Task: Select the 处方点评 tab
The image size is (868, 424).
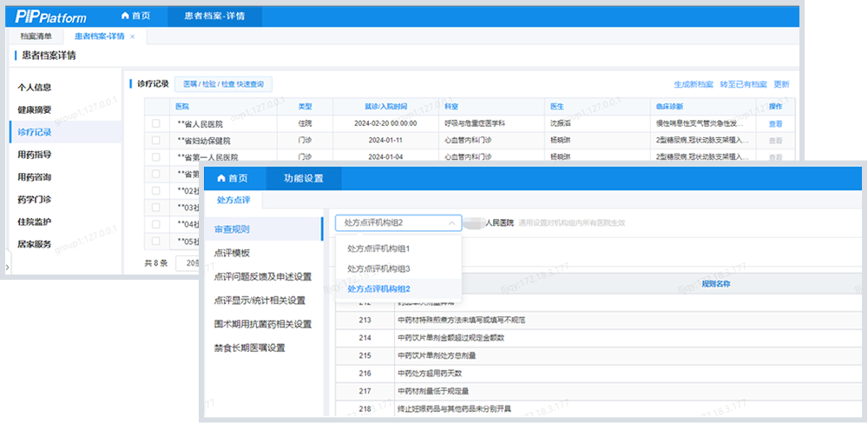Action: pos(233,201)
